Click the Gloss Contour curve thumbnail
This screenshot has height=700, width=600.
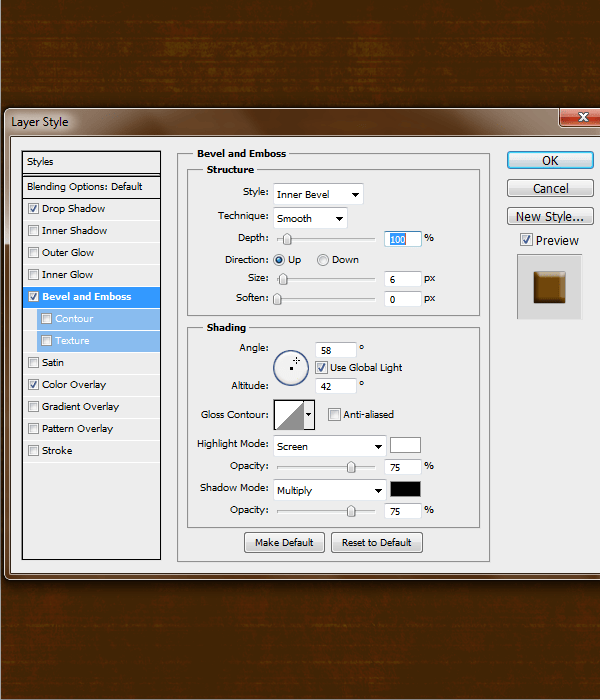coord(289,415)
